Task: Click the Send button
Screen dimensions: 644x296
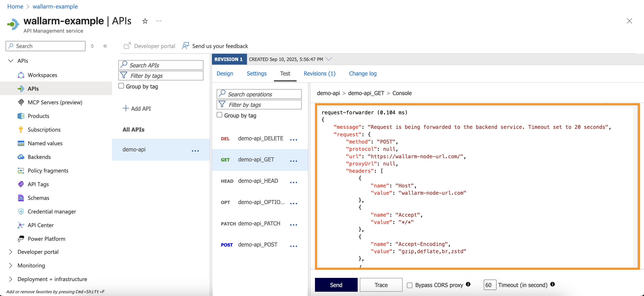Action: (336, 284)
